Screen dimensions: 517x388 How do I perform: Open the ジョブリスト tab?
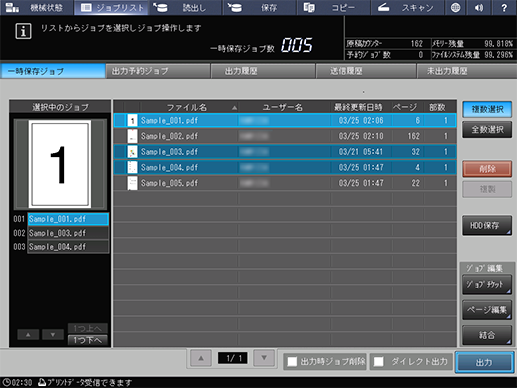point(112,7)
